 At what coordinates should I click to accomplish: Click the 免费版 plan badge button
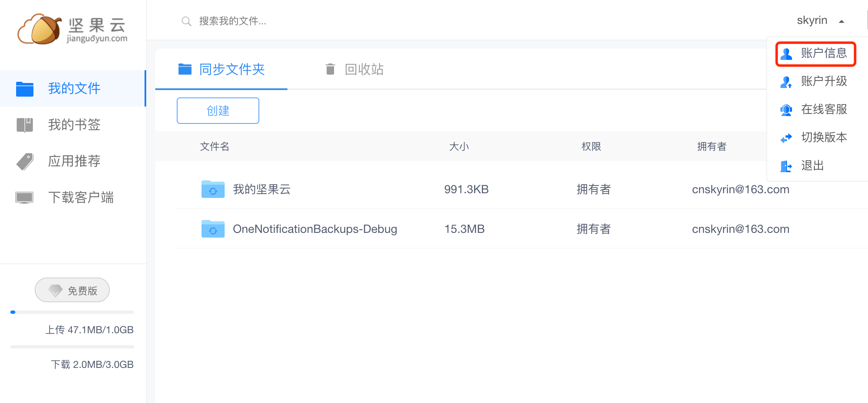tap(72, 290)
